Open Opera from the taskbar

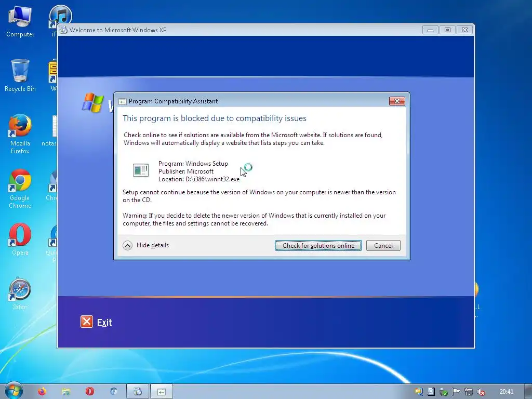click(x=89, y=392)
